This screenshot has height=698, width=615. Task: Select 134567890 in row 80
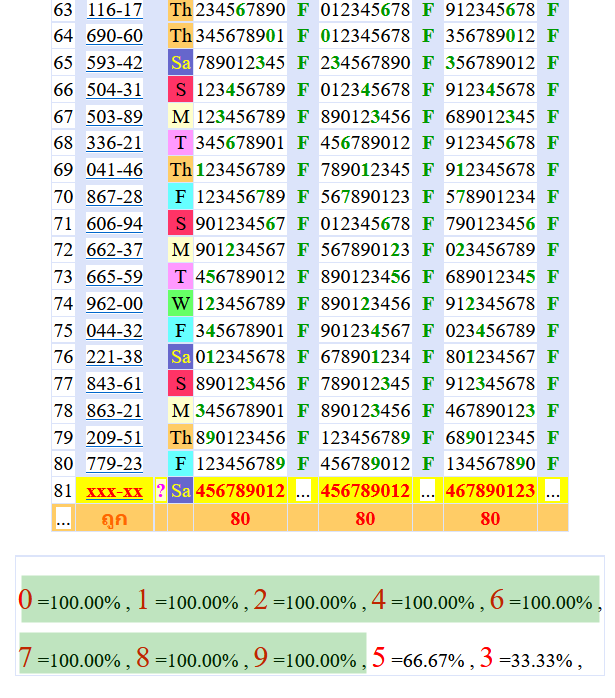pyautogui.click(x=490, y=464)
